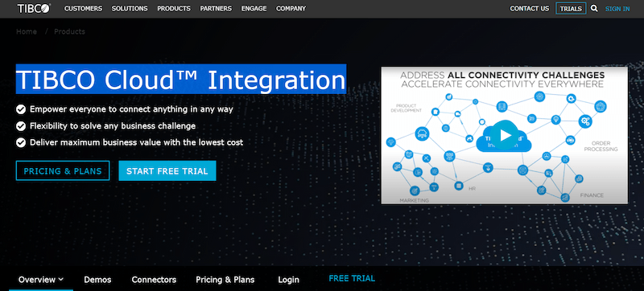The image size is (644, 291).
Task: Click the TRIALS button
Action: tap(571, 9)
